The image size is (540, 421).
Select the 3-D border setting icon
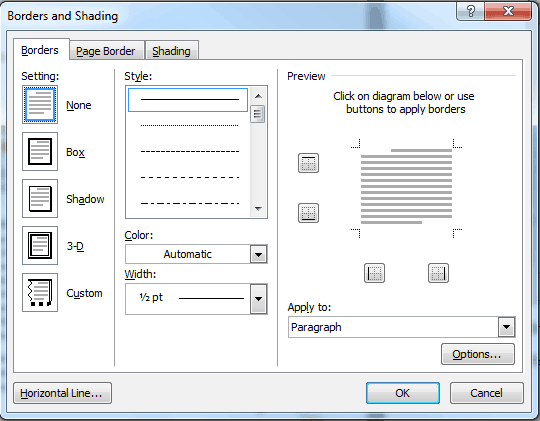(x=40, y=245)
